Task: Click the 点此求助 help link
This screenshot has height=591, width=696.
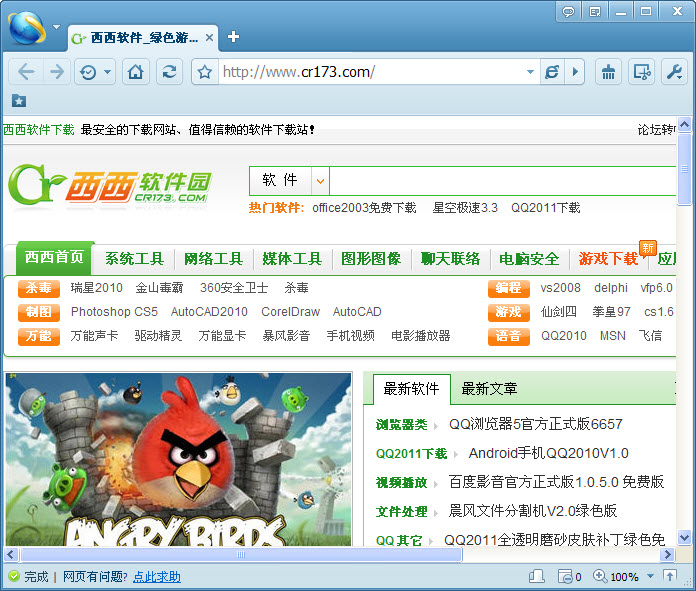Action: click(157, 576)
